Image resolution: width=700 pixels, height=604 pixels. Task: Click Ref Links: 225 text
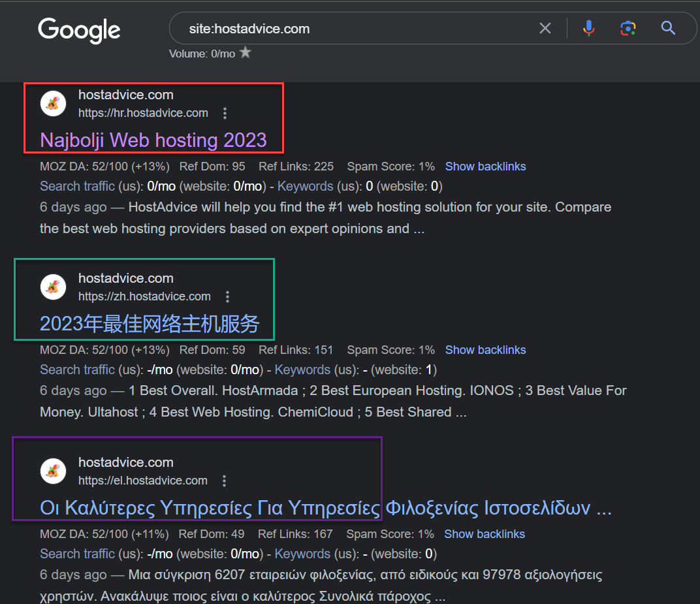tap(296, 167)
